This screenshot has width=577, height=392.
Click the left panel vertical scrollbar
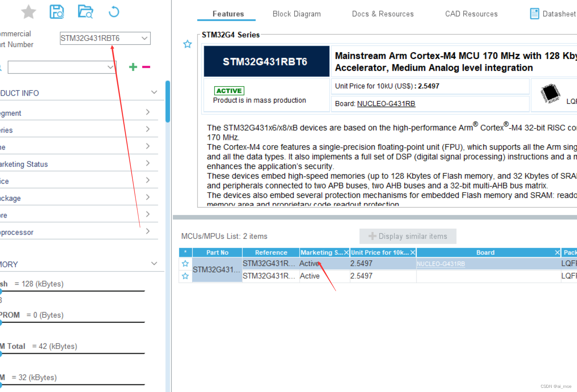168,101
